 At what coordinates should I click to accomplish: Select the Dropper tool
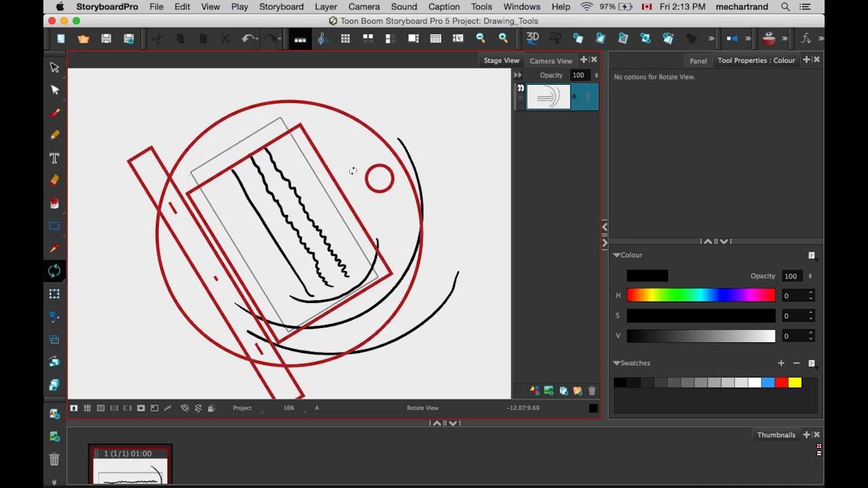(x=54, y=249)
